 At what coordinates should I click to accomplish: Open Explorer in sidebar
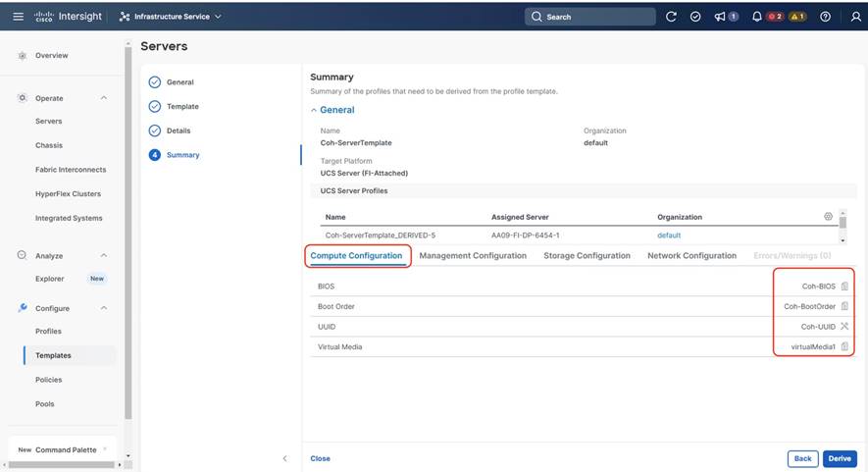(x=50, y=279)
